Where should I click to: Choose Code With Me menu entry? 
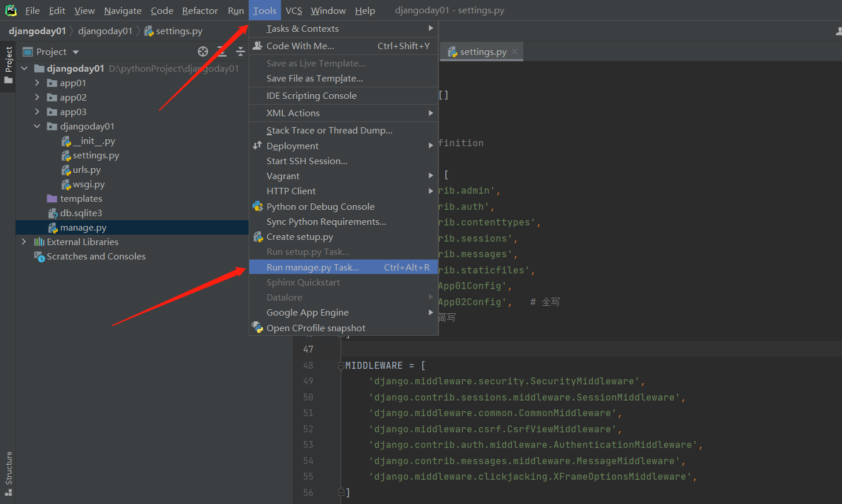344,46
